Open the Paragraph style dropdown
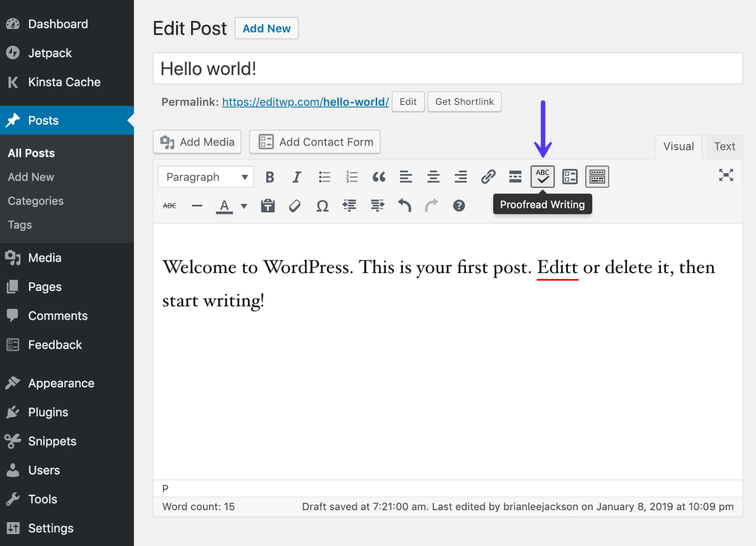The width and height of the screenshot is (756, 546). [206, 177]
